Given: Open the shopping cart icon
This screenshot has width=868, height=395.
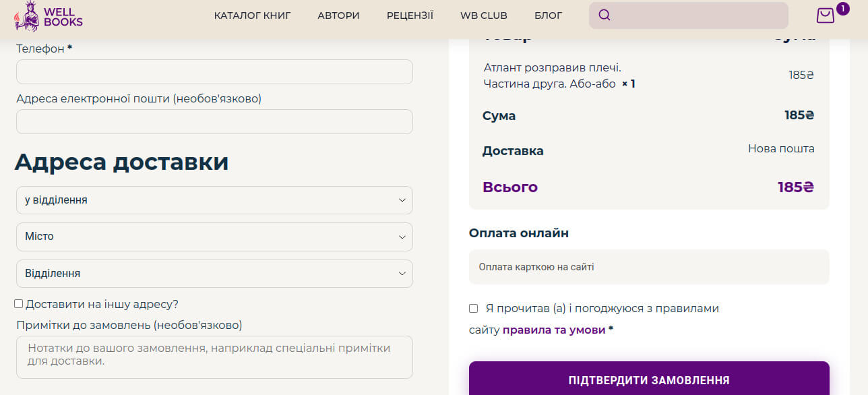Looking at the screenshot, I should [x=825, y=16].
